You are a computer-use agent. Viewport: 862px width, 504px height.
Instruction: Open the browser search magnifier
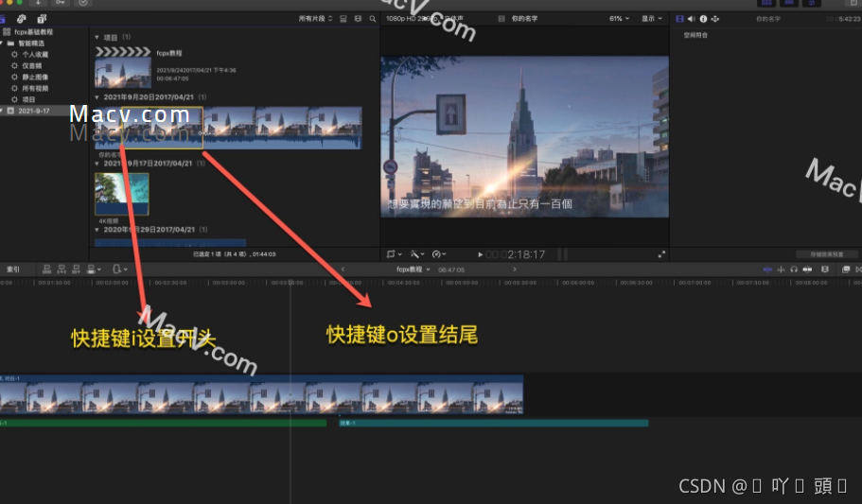[373, 19]
